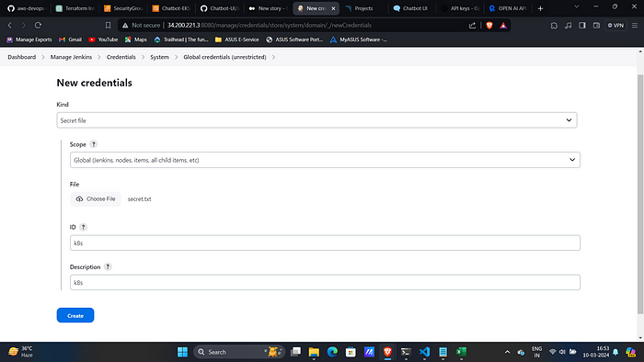The height and width of the screenshot is (362, 644).
Task: Switch to the aws-devops tab
Action: point(27,8)
